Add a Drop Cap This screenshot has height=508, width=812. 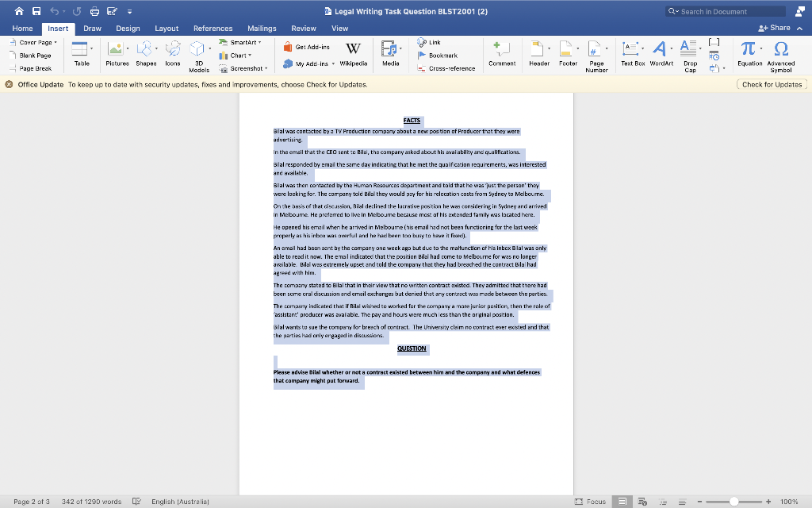[x=690, y=56]
